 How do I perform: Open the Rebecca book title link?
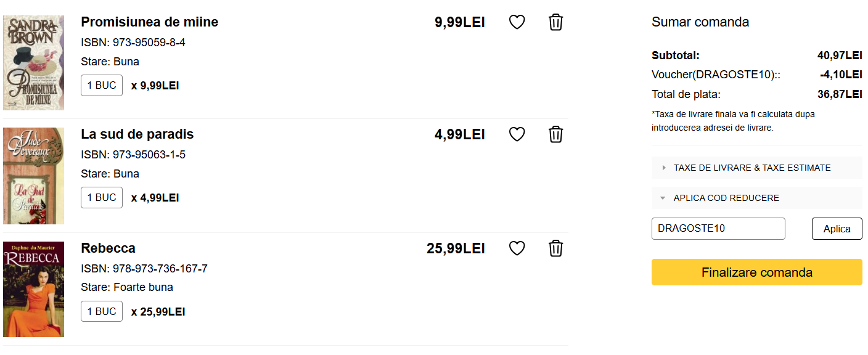click(x=108, y=248)
